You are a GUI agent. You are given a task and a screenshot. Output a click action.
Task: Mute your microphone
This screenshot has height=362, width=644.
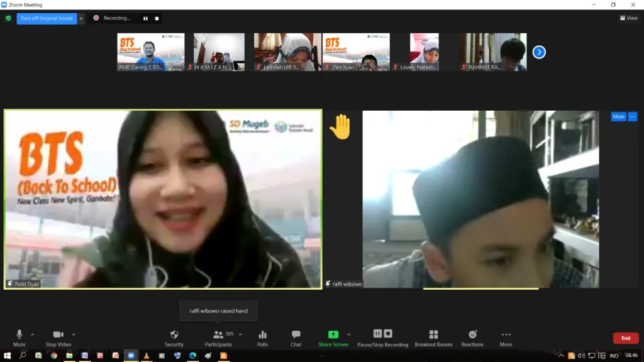[19, 336]
